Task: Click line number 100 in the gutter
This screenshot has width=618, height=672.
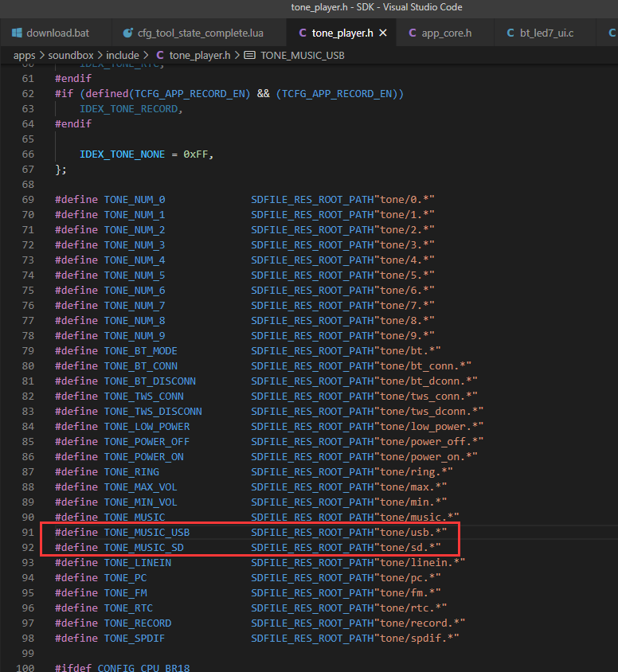Action: 25,668
